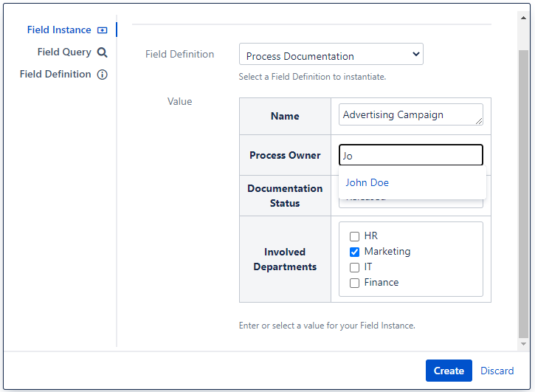The image size is (535, 392).
Task: Check the IT checkbox
Action: click(354, 267)
